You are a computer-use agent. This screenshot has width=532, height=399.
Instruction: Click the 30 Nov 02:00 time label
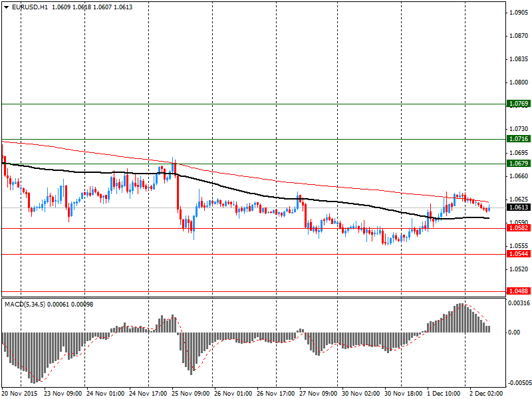pos(360,394)
